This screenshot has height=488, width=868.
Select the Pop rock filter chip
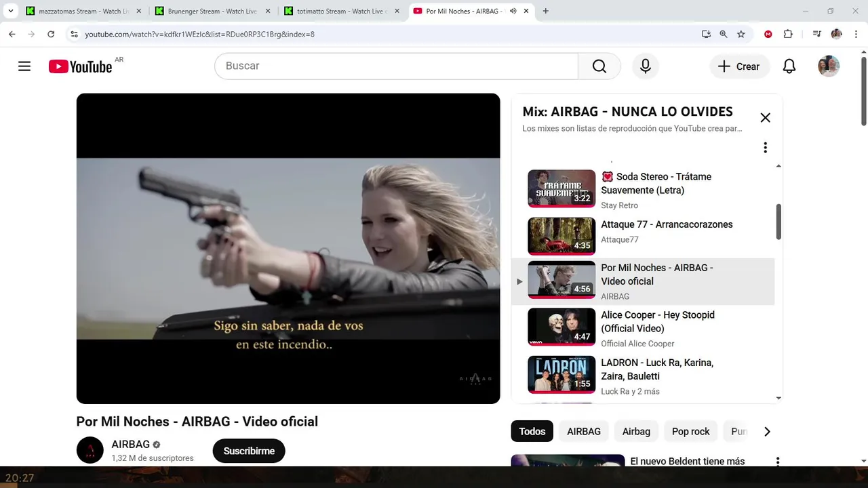690,431
